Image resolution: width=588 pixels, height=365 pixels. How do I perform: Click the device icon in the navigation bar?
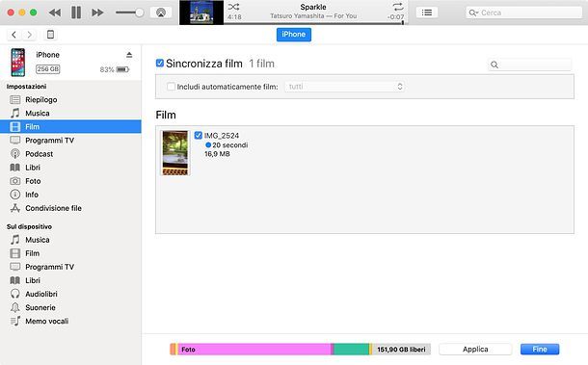click(50, 35)
